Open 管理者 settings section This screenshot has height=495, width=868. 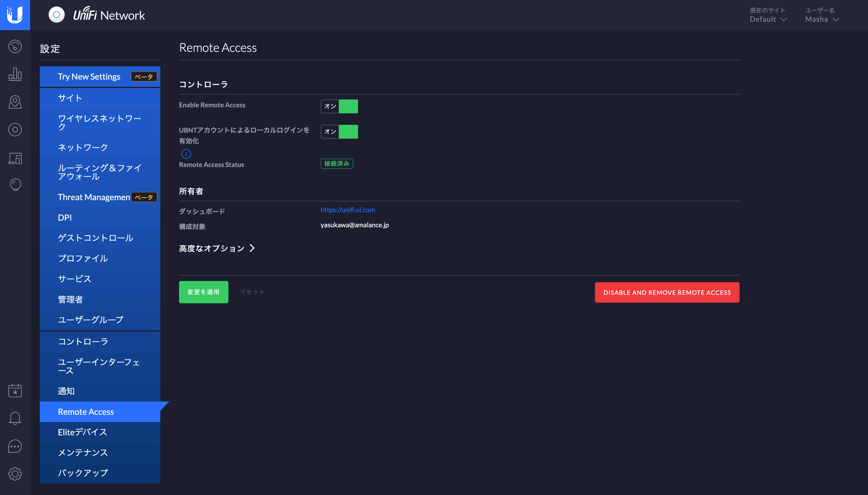coord(100,299)
